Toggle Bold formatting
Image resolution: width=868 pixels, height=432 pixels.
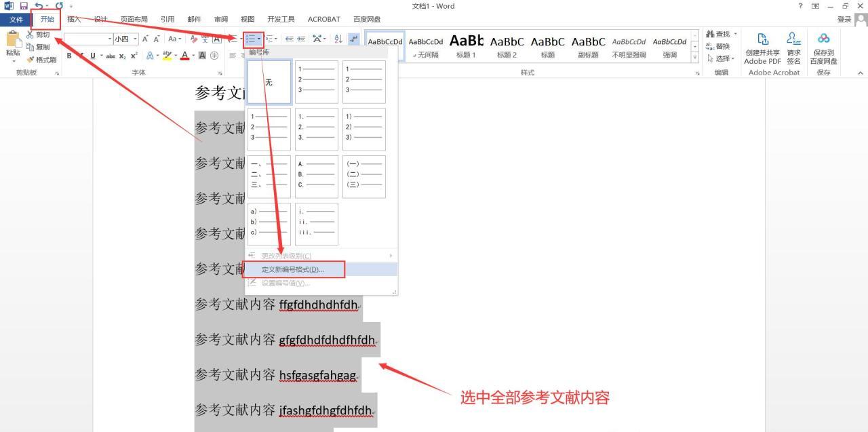(x=69, y=56)
